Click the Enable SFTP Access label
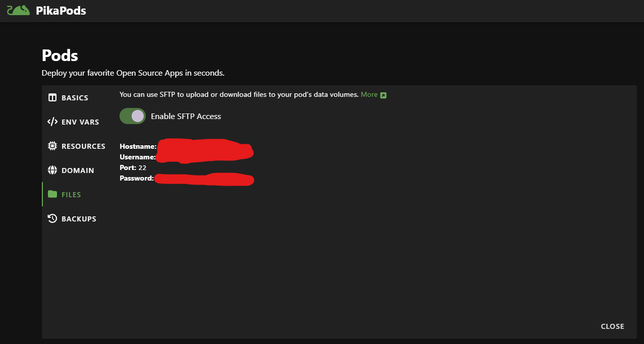The image size is (644, 344). click(186, 117)
